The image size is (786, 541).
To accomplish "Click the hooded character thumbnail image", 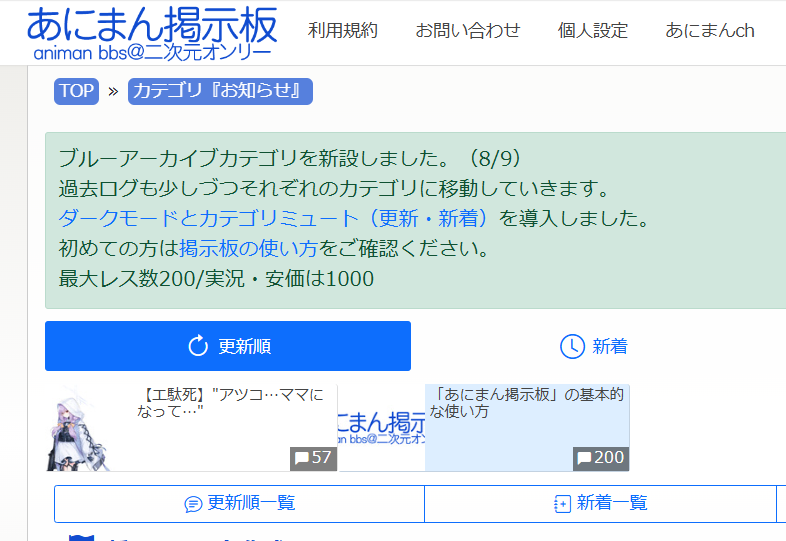I will (78, 428).
